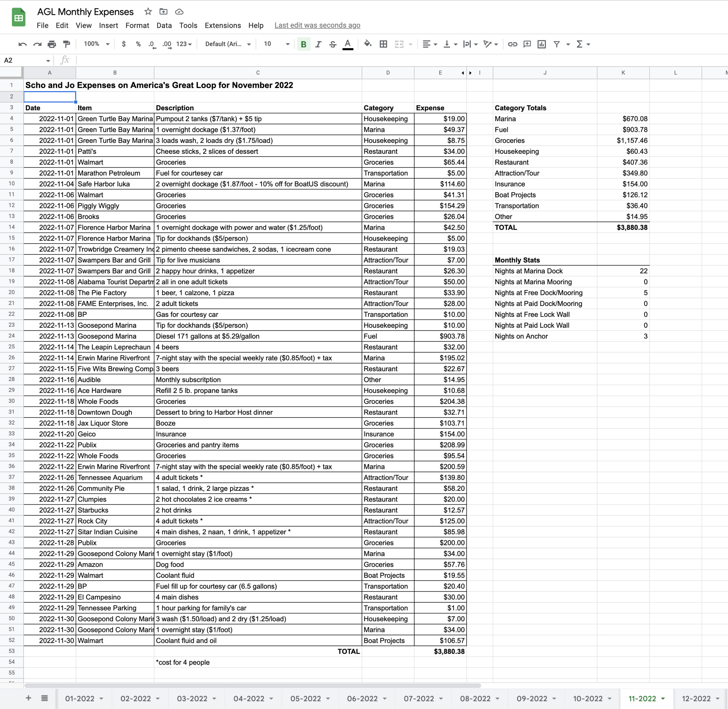Open the Extensions menu
Screen dimensions: 728x709
click(x=222, y=25)
